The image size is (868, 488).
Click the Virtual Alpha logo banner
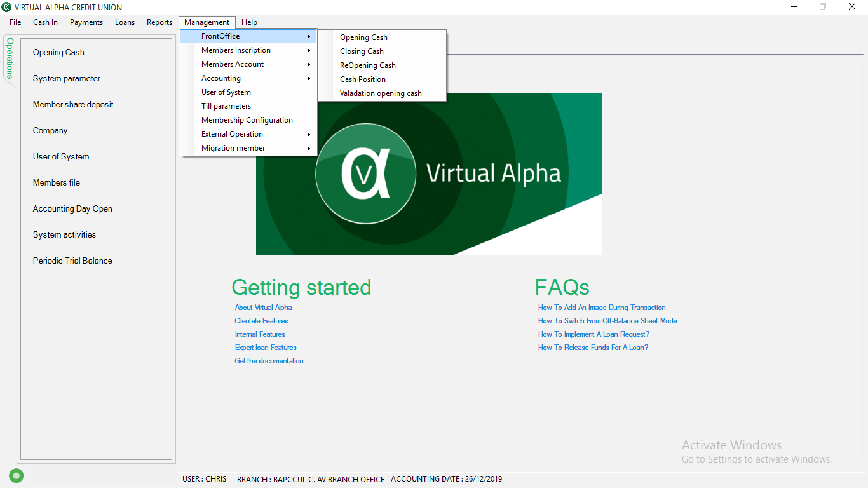pos(429,174)
